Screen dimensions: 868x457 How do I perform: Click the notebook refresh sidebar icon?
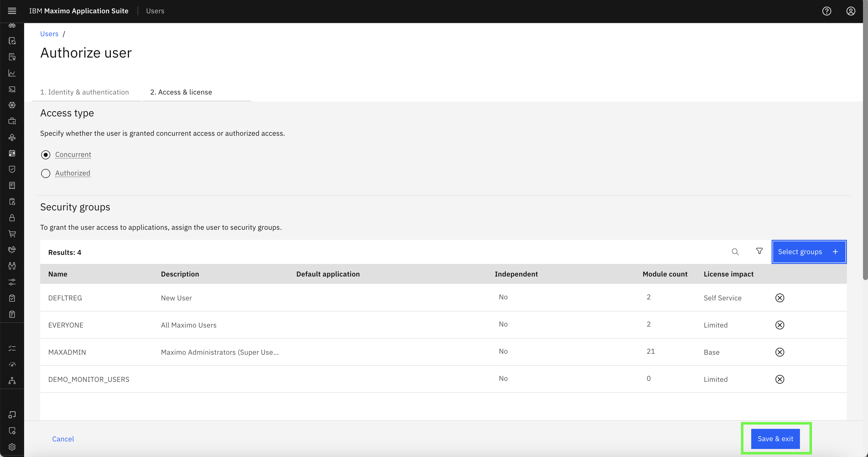click(x=12, y=41)
